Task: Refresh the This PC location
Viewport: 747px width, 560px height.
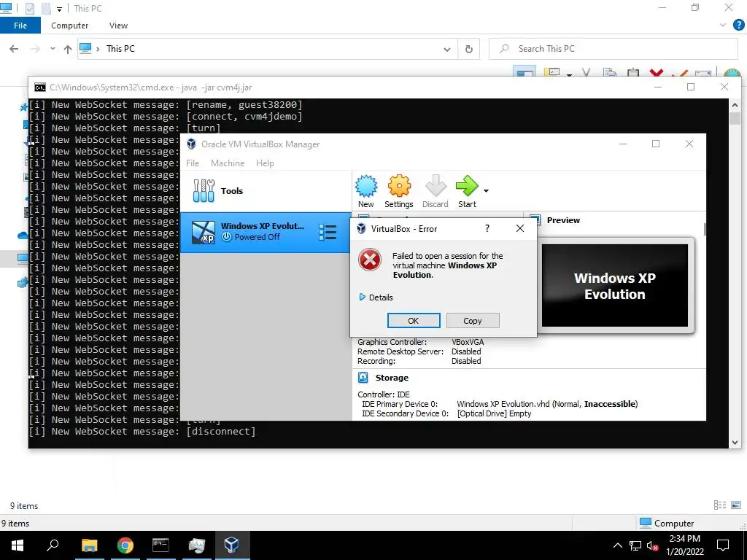Action: [469, 49]
